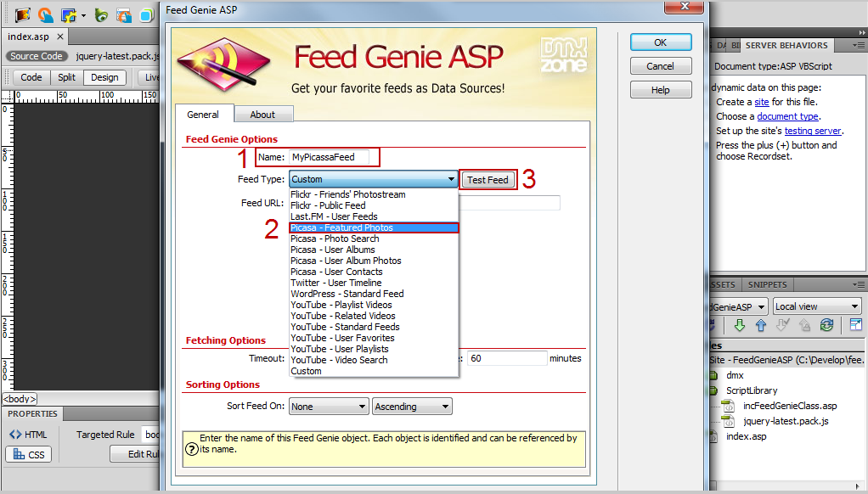Click the body tag selector
Image resolution: width=868 pixels, height=494 pixels.
[x=20, y=399]
